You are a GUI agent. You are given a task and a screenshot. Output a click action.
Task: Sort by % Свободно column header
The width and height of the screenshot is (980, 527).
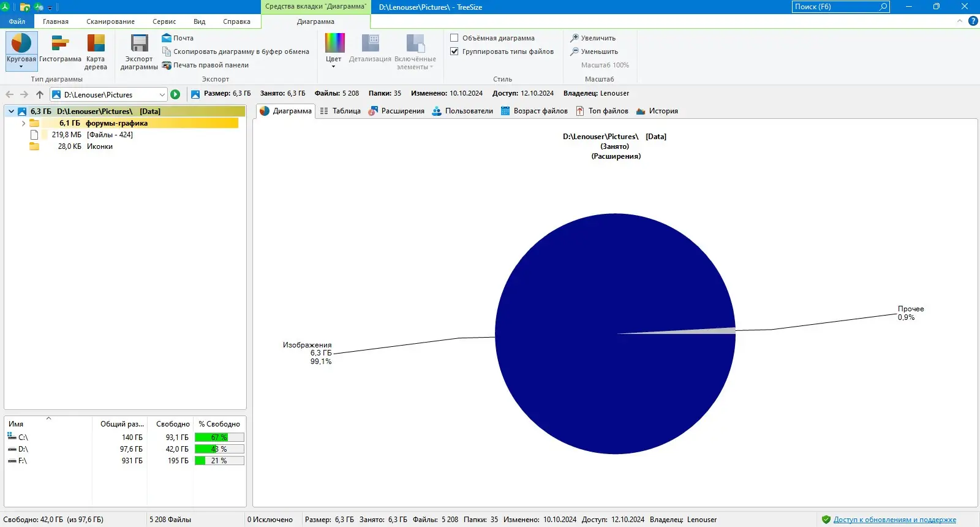(x=219, y=424)
